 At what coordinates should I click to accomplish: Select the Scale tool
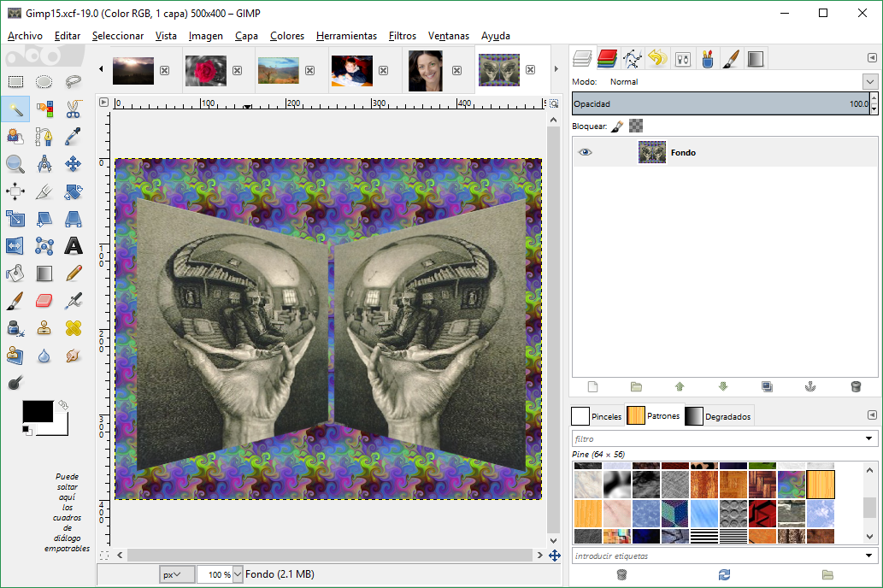point(15,219)
